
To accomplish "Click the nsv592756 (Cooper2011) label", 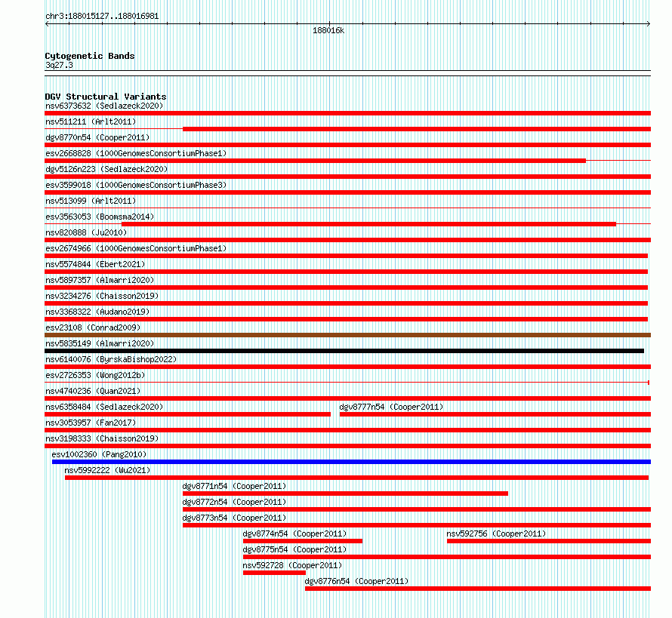I will 496,533.
